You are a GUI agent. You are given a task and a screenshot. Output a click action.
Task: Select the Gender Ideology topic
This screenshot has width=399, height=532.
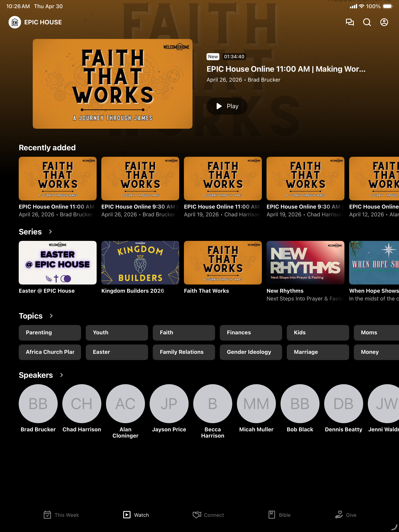251,352
